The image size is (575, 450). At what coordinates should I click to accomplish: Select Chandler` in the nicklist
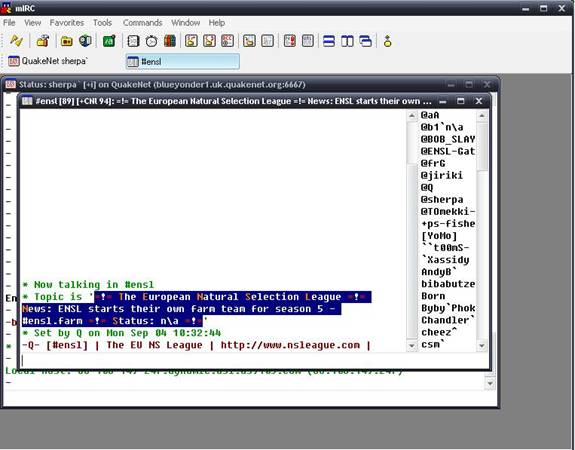[448, 321]
